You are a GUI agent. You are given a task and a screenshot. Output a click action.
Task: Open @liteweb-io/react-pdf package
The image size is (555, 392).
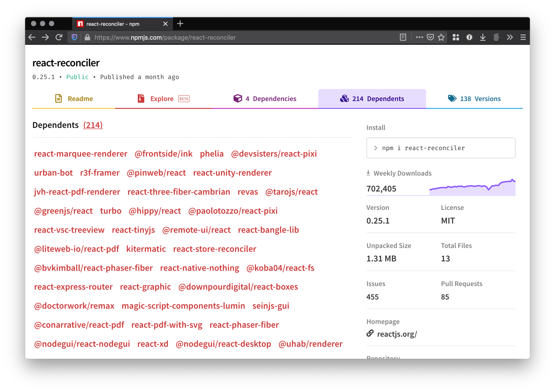coord(76,249)
